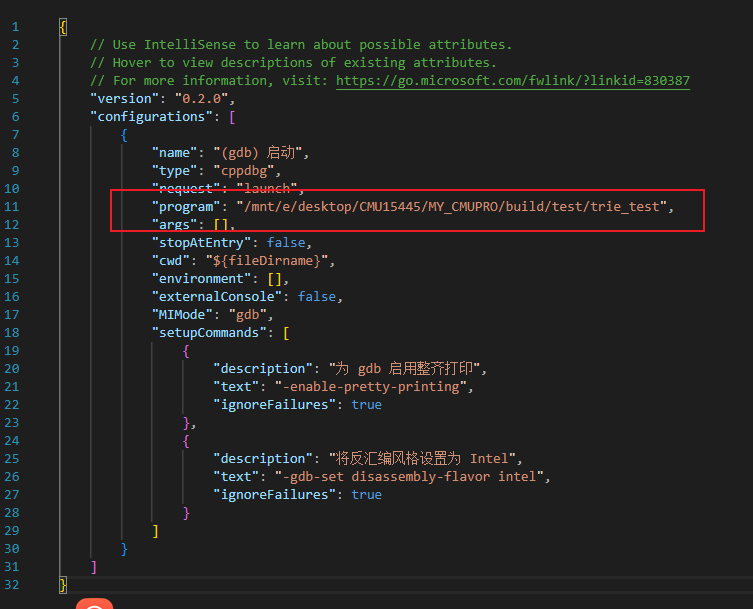
Task: Click the "program" key
Action: click(x=186, y=207)
